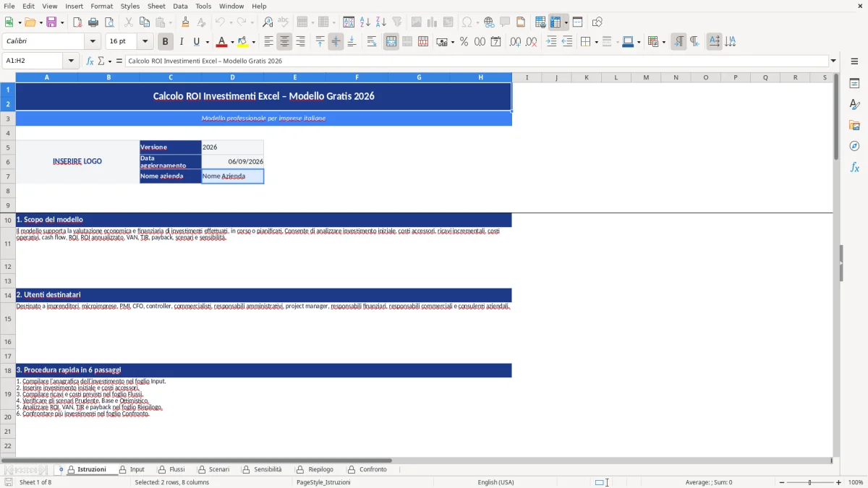Click the Draw Functions shapes icon

597,22
